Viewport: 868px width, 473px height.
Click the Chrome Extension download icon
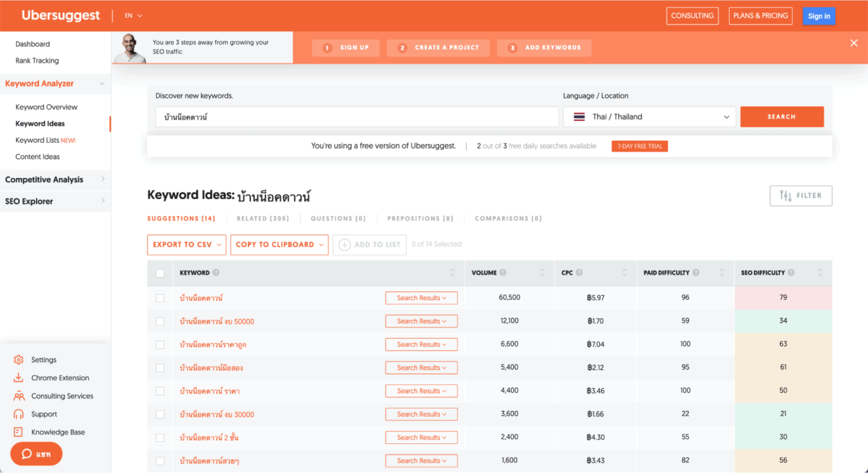(x=19, y=378)
